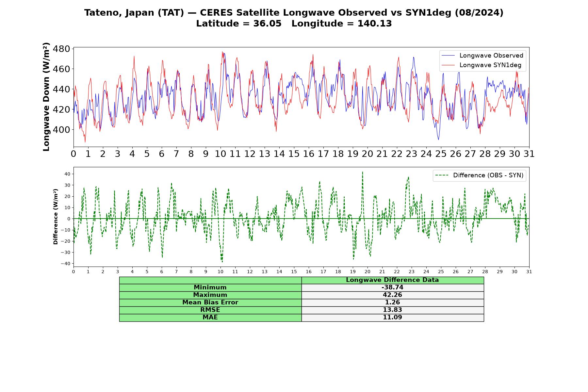Click the Longwave Difference Data header
This screenshot has height=392, width=588.
[392, 280]
